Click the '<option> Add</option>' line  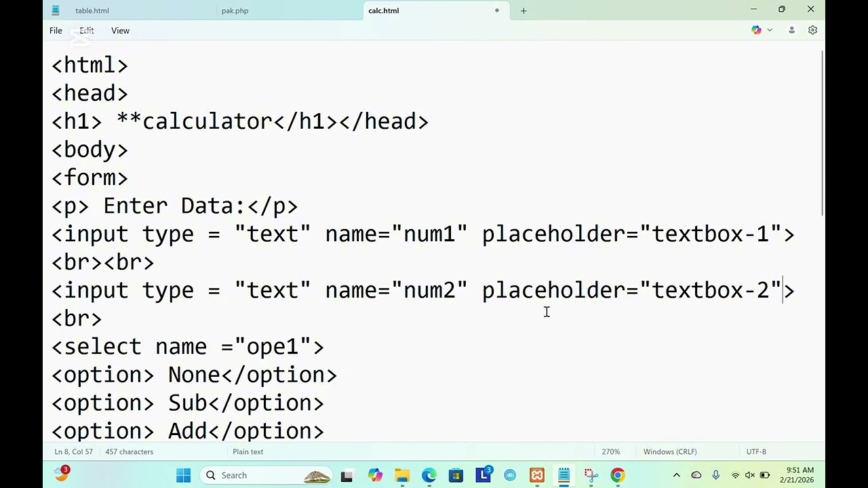coord(188,431)
